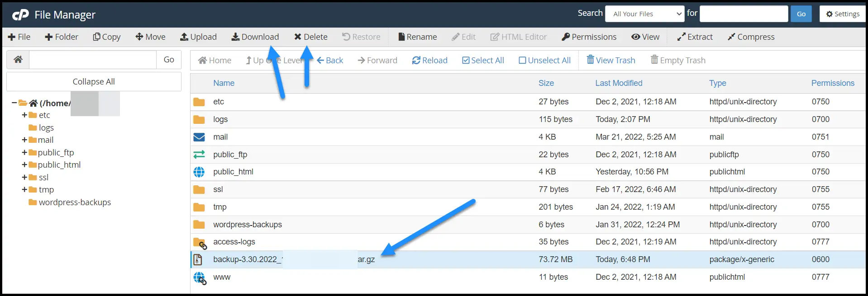Compress the selected items
Screen dimensions: 868x296
(x=751, y=37)
